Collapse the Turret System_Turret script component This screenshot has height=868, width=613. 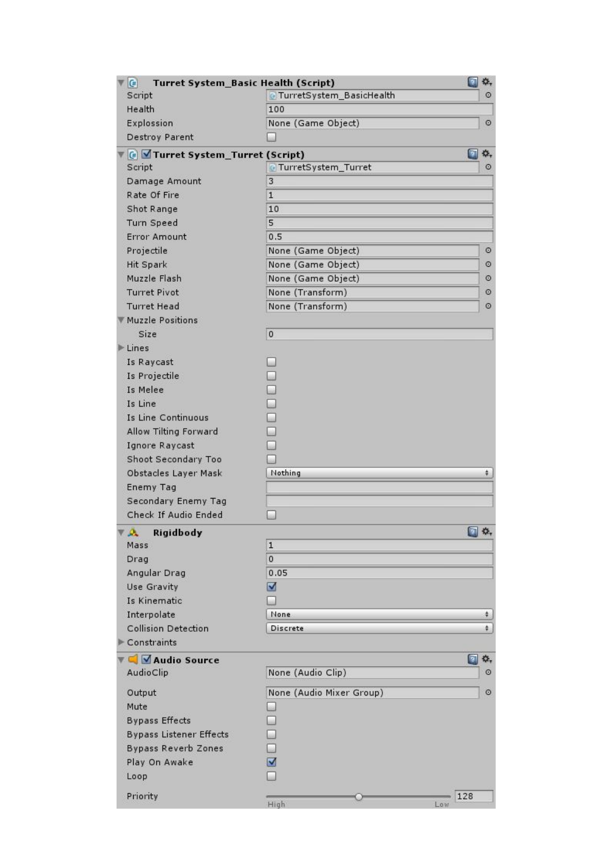pyautogui.click(x=121, y=154)
